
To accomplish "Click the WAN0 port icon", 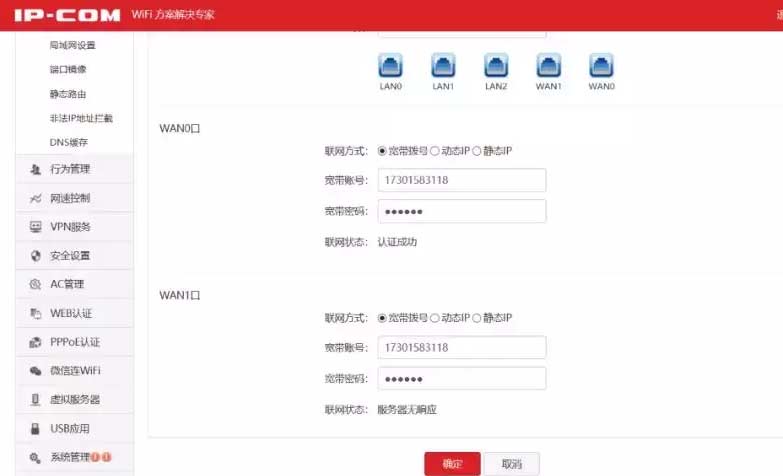I will click(x=601, y=65).
